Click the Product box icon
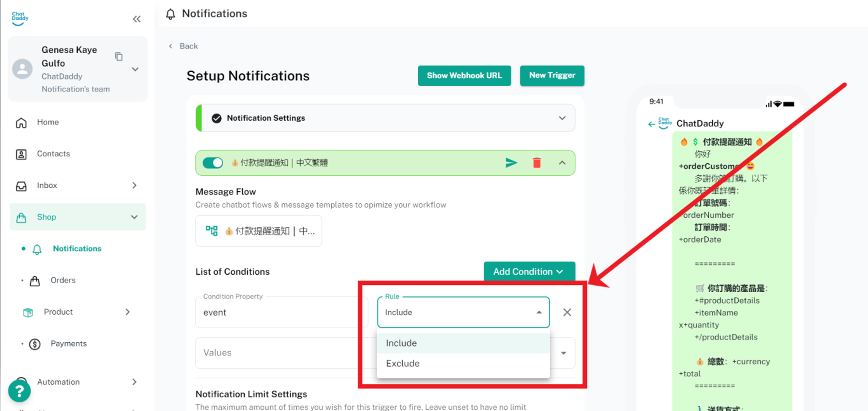The width and height of the screenshot is (868, 411). (x=28, y=313)
